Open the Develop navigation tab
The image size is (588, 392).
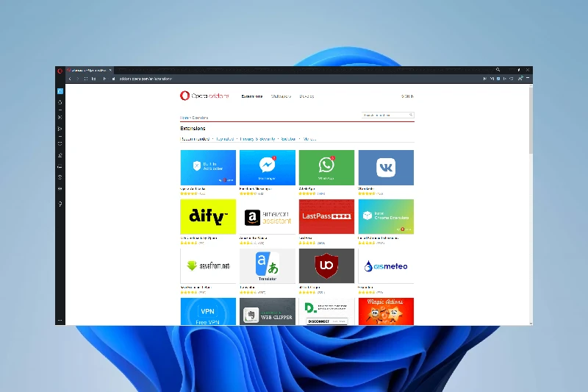coord(306,96)
